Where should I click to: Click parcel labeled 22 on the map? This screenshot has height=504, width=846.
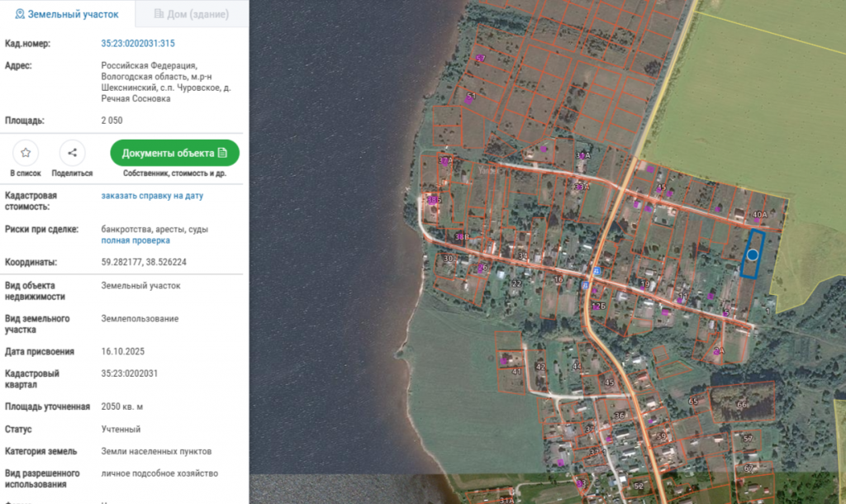click(516, 283)
